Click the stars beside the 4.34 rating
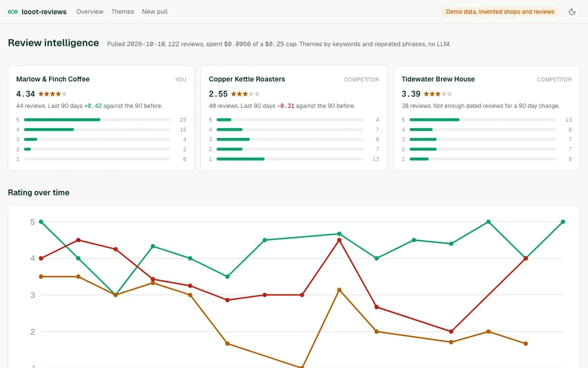 click(53, 94)
